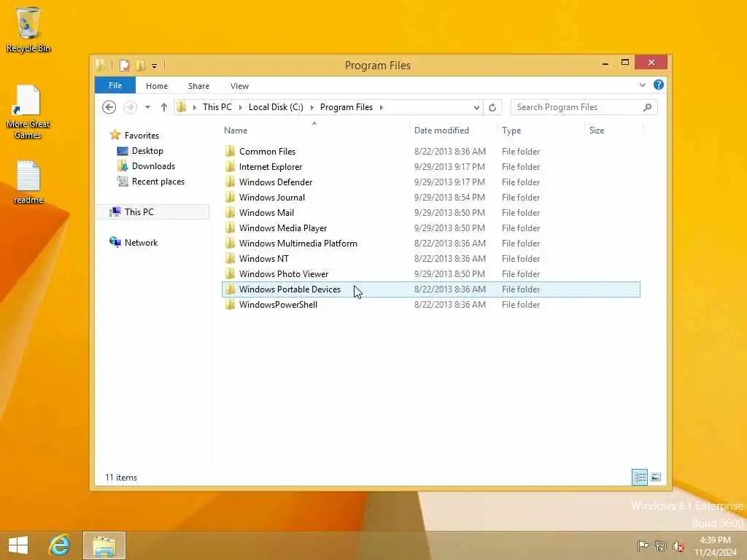Click volume speaker tray icon

point(678,546)
